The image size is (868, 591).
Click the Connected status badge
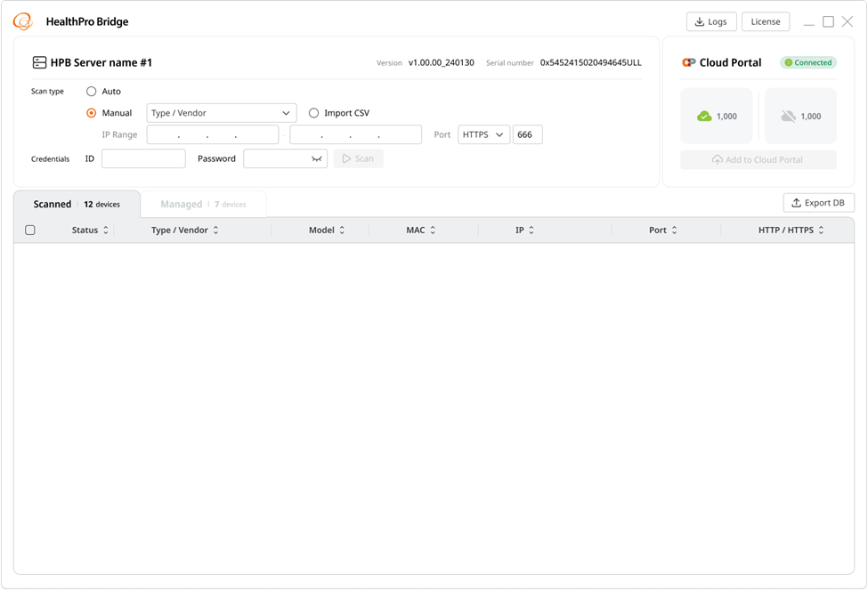(808, 62)
